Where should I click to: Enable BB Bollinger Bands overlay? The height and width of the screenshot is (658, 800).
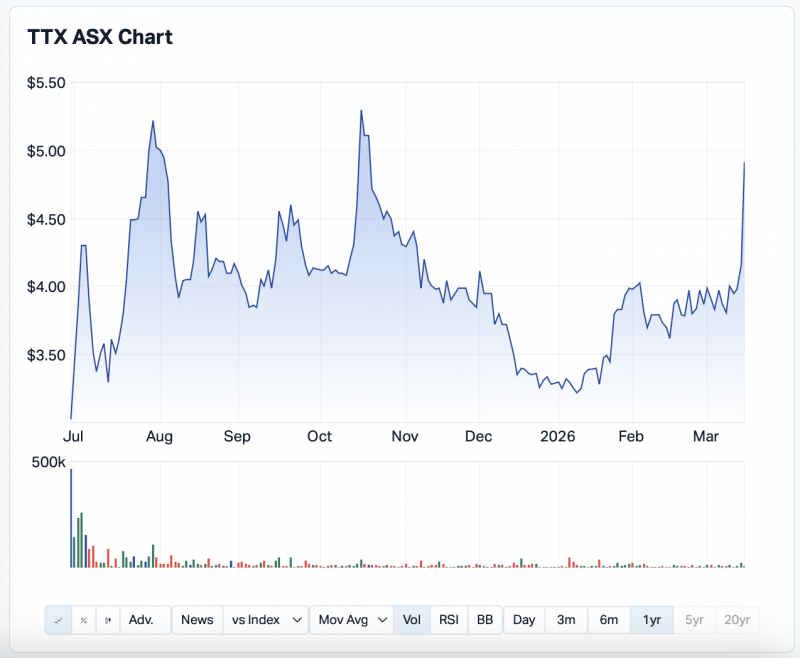[x=485, y=620]
